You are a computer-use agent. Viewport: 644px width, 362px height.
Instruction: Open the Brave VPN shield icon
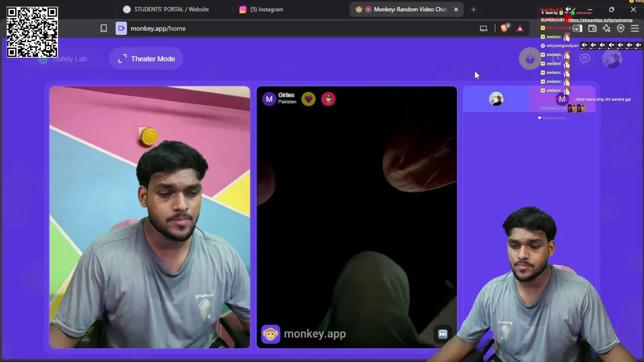click(x=620, y=29)
